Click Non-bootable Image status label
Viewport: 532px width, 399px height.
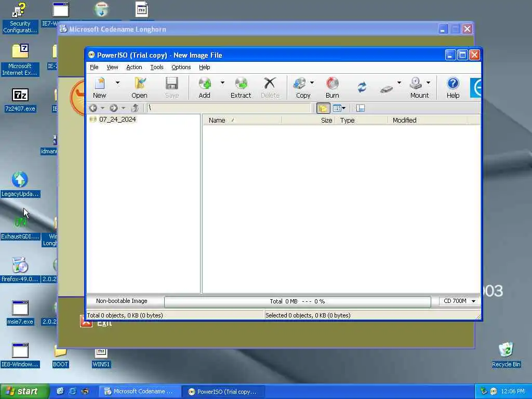point(122,301)
